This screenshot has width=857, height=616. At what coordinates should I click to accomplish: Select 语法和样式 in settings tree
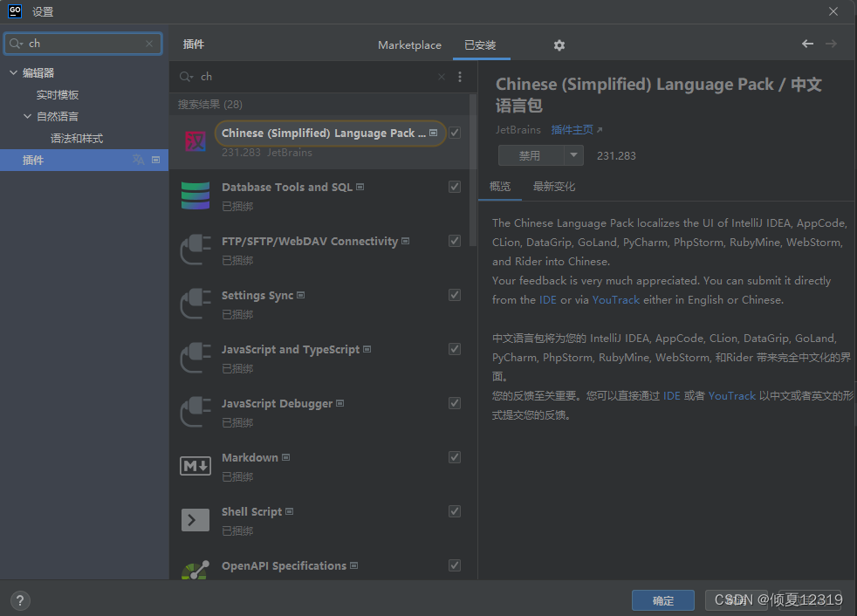(77, 139)
